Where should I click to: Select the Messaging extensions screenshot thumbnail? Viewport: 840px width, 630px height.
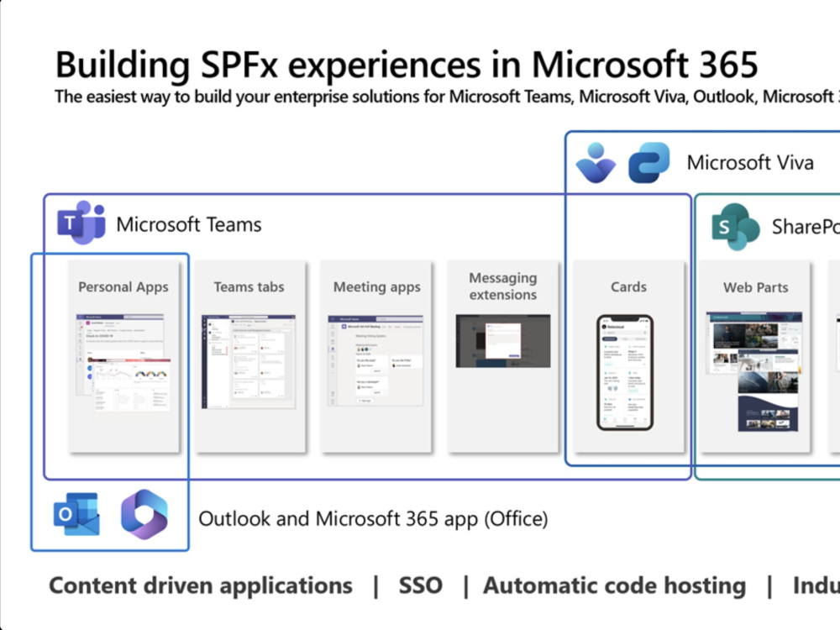click(503, 341)
